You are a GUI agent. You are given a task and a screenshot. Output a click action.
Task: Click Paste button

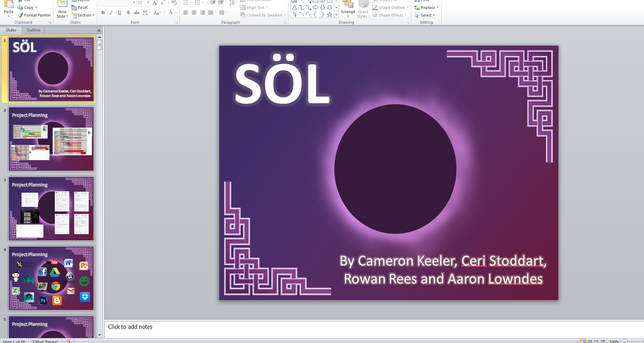pyautogui.click(x=8, y=8)
